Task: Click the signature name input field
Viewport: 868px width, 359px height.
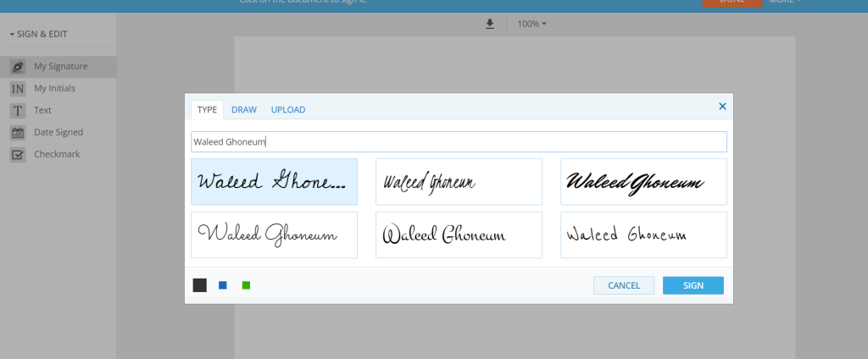Action: coord(459,141)
